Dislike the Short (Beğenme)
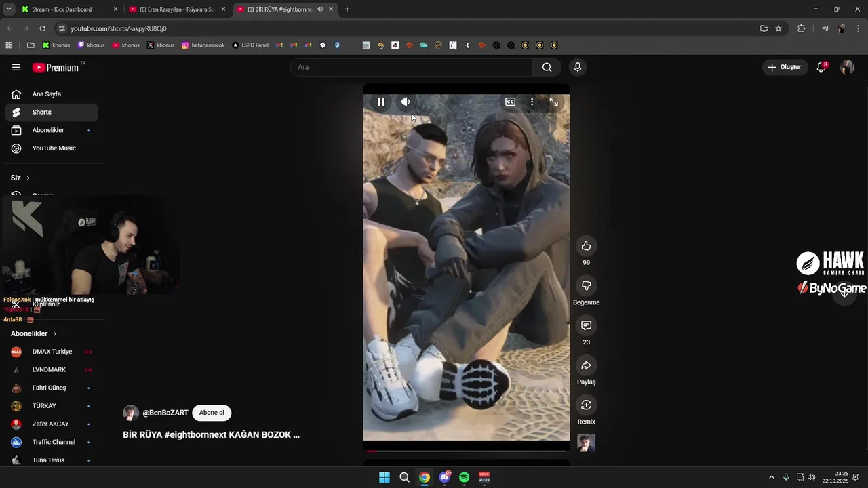The width and height of the screenshot is (868, 488). click(586, 285)
